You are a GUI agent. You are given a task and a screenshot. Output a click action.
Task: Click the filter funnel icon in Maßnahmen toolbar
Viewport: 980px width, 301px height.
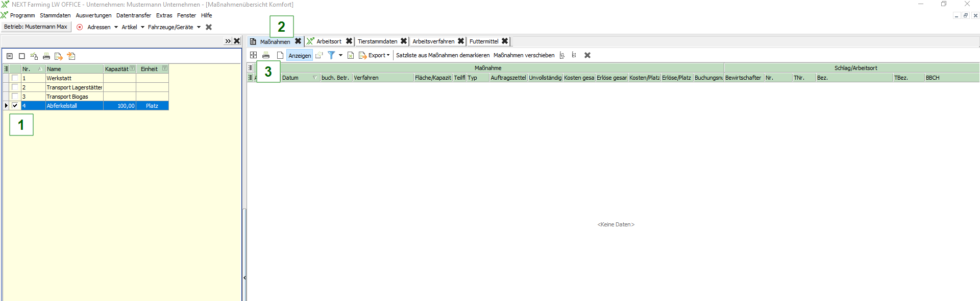tap(331, 55)
